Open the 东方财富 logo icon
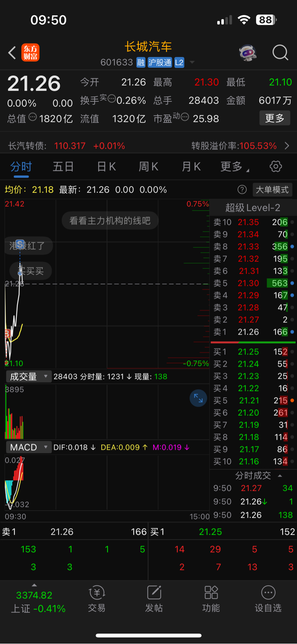 click(x=31, y=53)
